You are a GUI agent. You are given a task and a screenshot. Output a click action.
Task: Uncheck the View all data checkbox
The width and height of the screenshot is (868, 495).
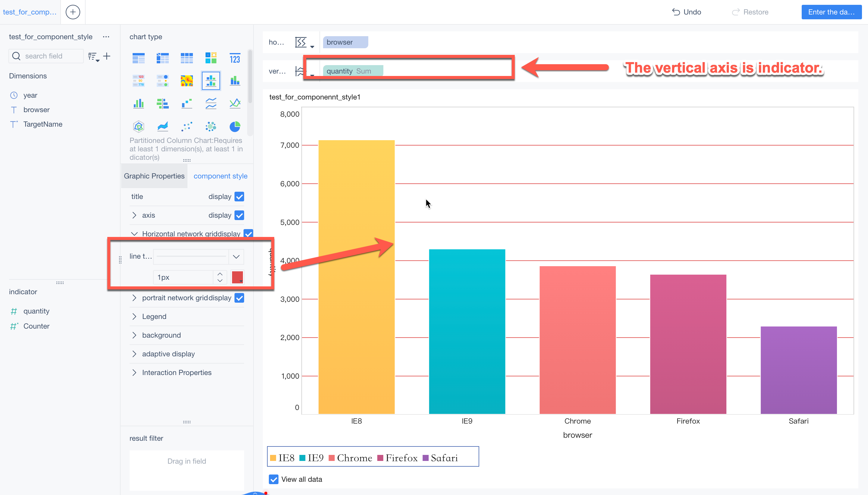click(273, 479)
